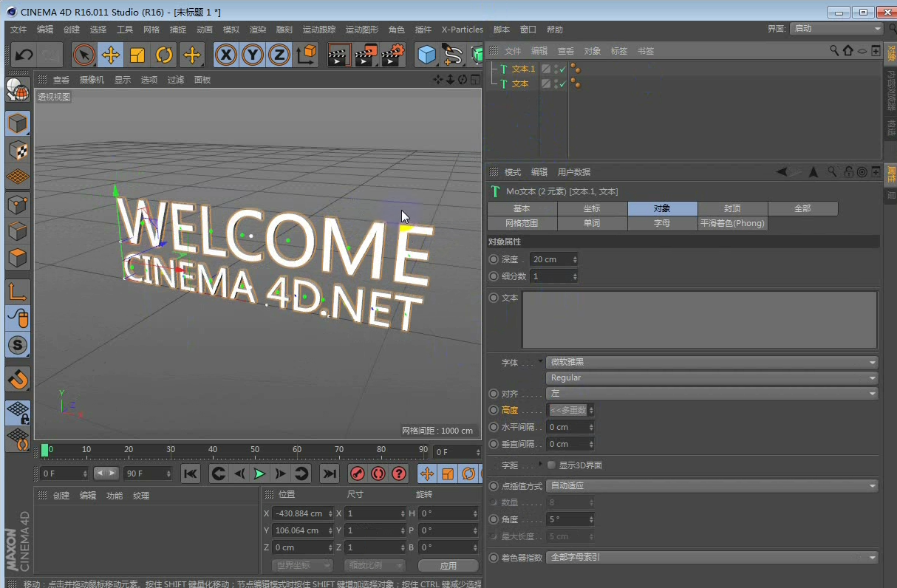Open the 缩放比例 dropdown

point(375,565)
